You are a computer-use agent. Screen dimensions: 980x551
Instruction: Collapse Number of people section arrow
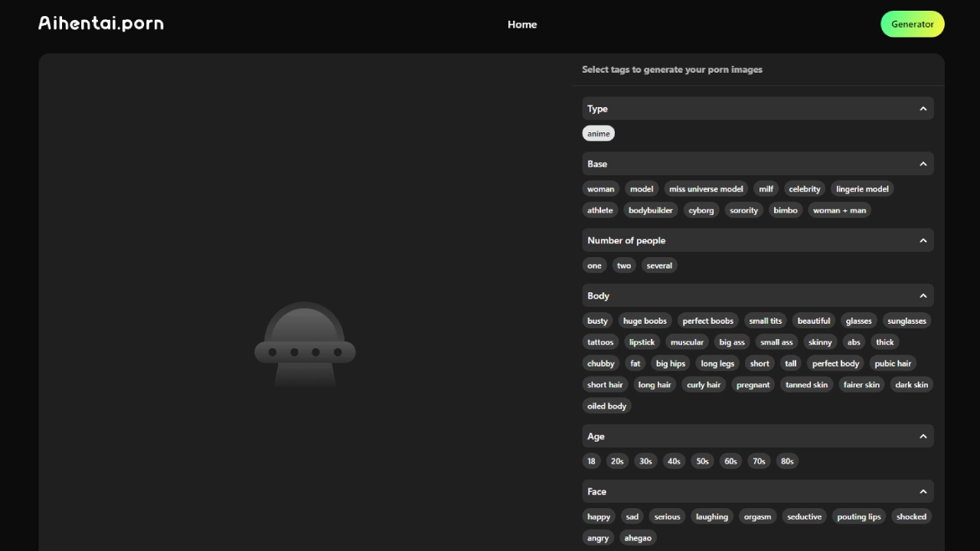pos(923,240)
